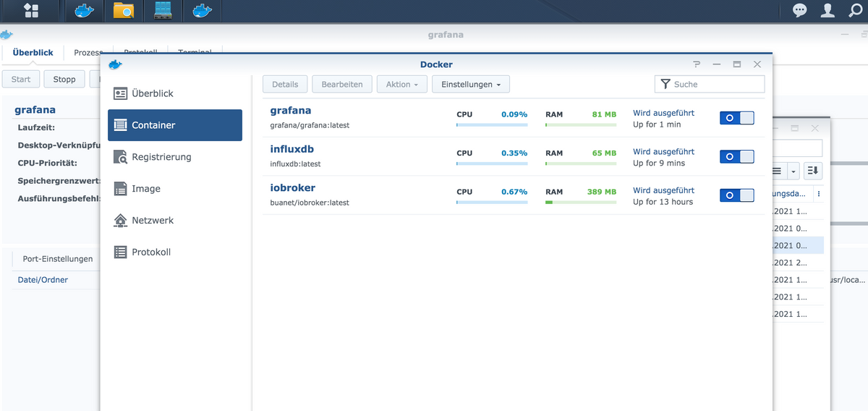Click the second Docker whale icon beside the server rack
868x411 pixels.
[x=202, y=10]
